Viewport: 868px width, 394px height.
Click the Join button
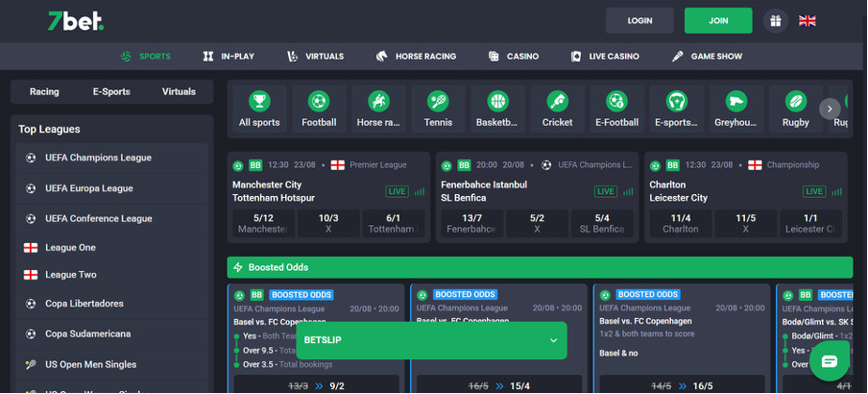pyautogui.click(x=718, y=20)
